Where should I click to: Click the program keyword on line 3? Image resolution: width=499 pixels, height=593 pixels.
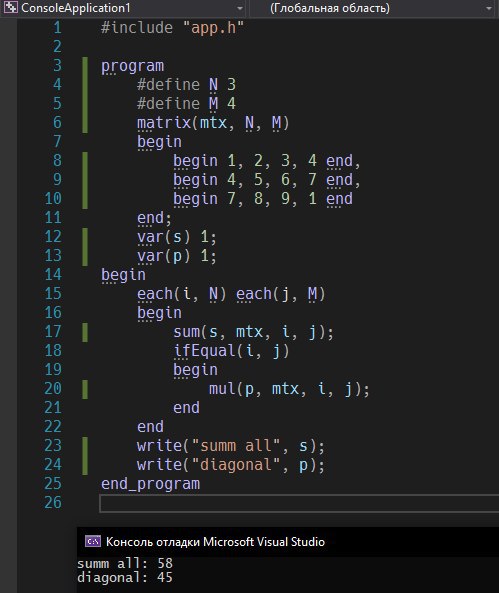[x=132, y=66]
